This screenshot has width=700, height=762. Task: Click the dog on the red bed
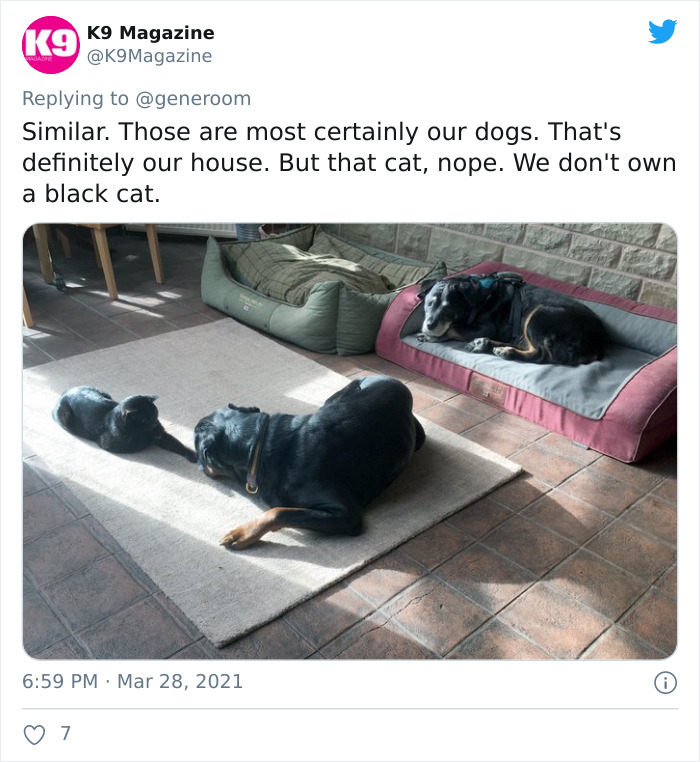[510, 318]
